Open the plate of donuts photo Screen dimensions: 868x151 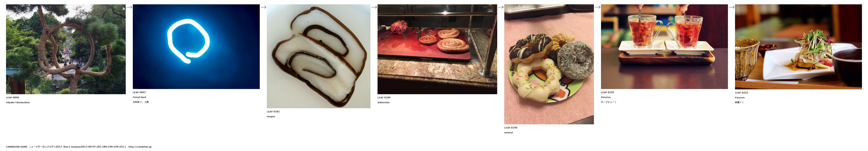click(549, 64)
